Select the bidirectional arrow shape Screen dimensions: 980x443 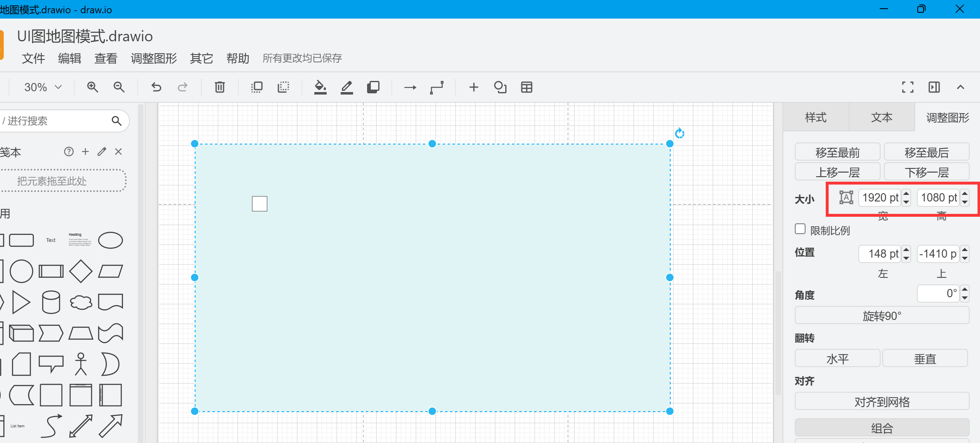click(x=81, y=426)
